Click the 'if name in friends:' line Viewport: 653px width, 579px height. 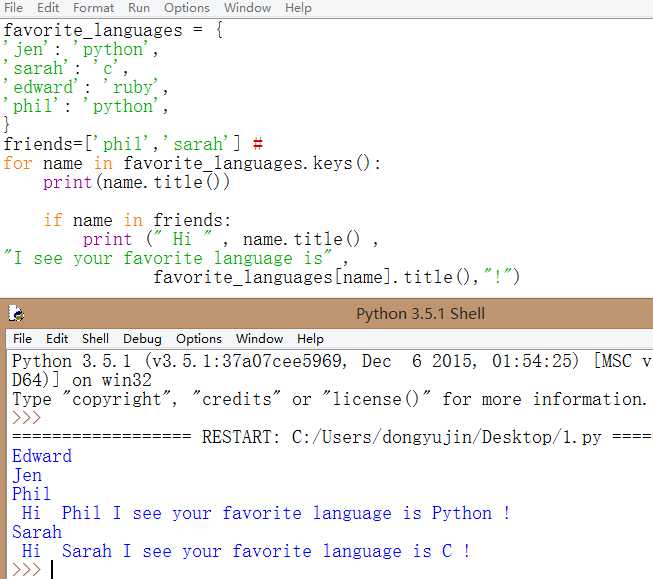pyautogui.click(x=137, y=220)
